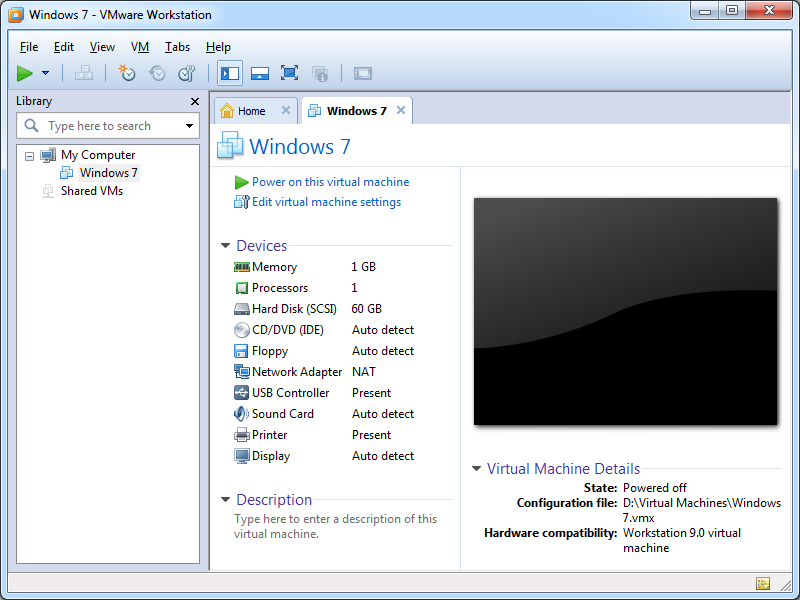Image resolution: width=800 pixels, height=600 pixels.
Task: Open the snapshot manager toolbar icon
Action: click(x=186, y=73)
